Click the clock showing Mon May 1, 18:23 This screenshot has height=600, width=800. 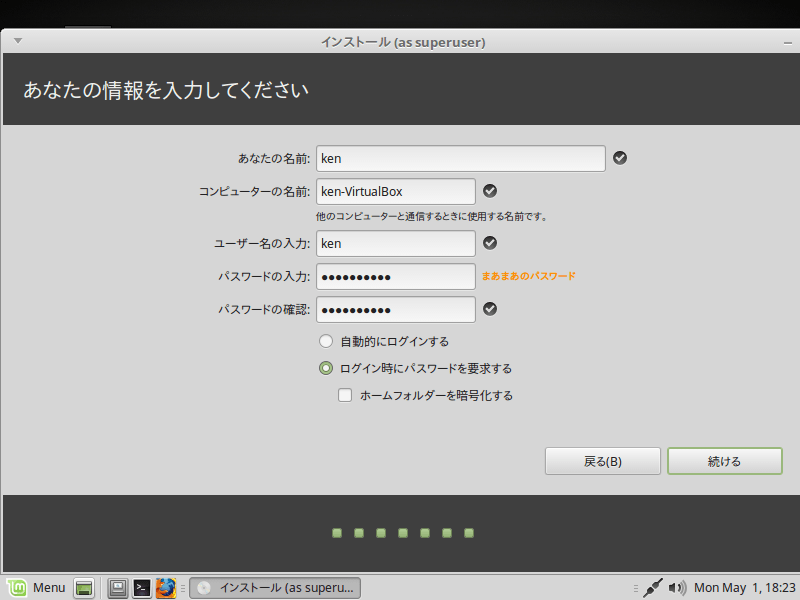pyautogui.click(x=744, y=588)
